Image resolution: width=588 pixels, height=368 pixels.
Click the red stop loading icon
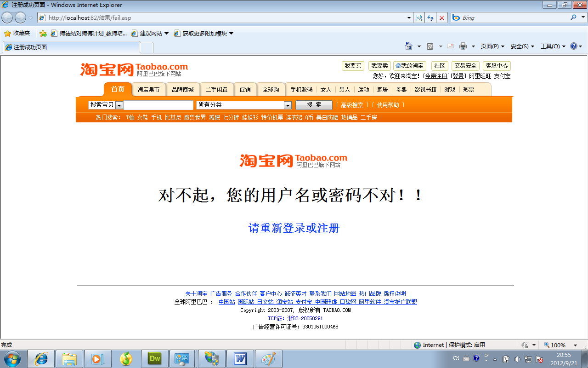(442, 18)
